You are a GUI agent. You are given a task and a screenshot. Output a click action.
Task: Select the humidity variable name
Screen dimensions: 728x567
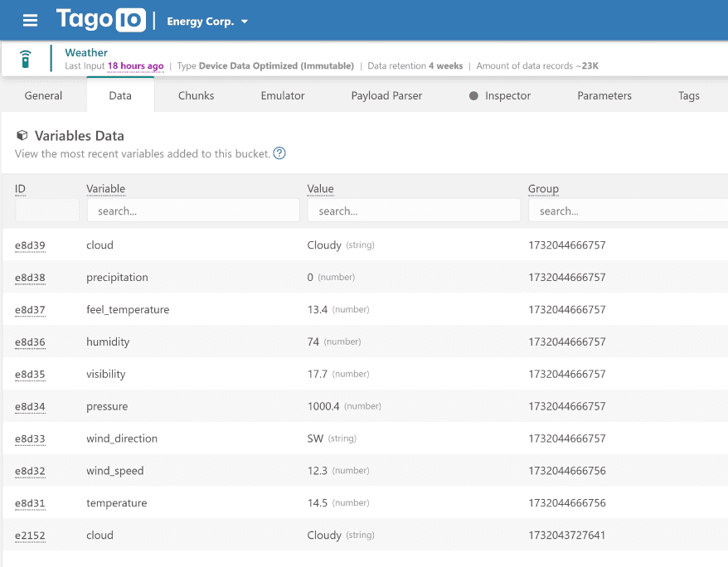108,342
